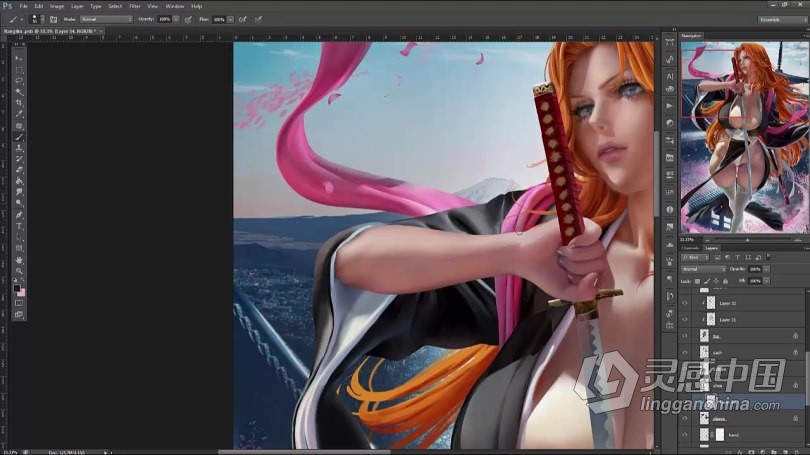Enable airbrush mode in options bar
810x455 pixels.
242,20
